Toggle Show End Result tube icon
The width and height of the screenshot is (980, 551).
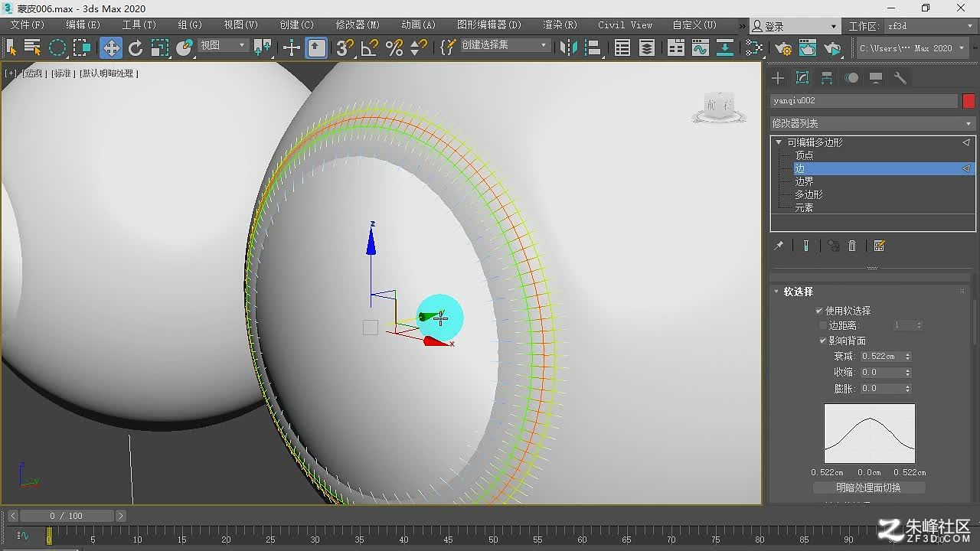pos(806,246)
